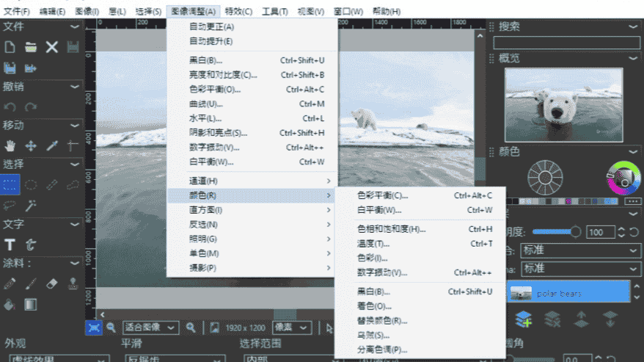Choose 自动更正(A) menu entry
Viewport: 644px width, 362px height.
pyautogui.click(x=252, y=26)
